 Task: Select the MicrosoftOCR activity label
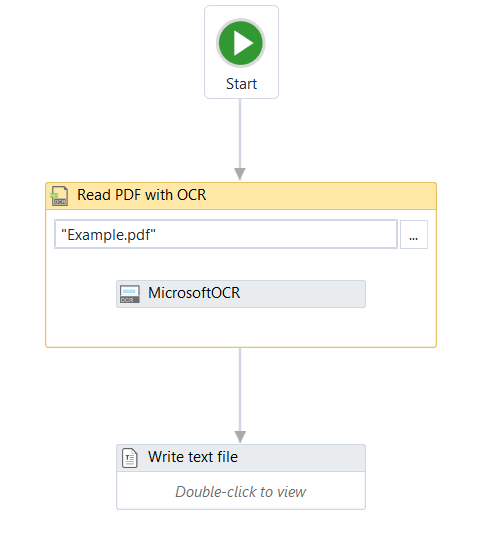[194, 293]
